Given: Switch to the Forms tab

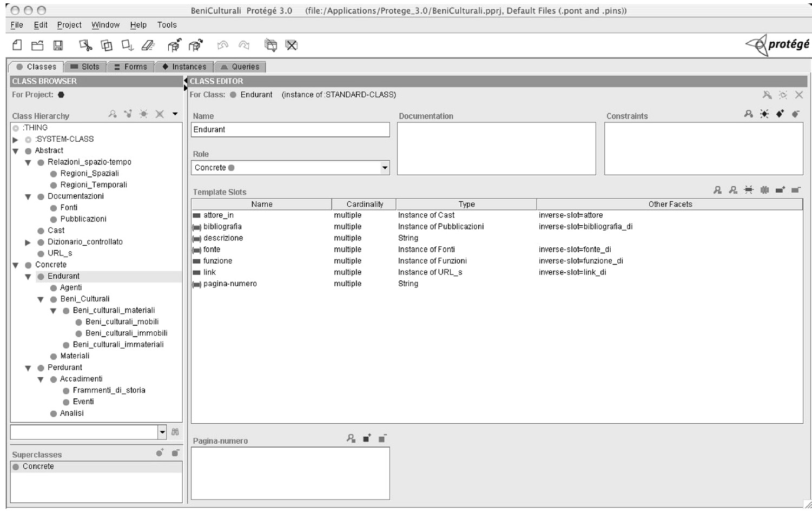Looking at the screenshot, I should [130, 67].
